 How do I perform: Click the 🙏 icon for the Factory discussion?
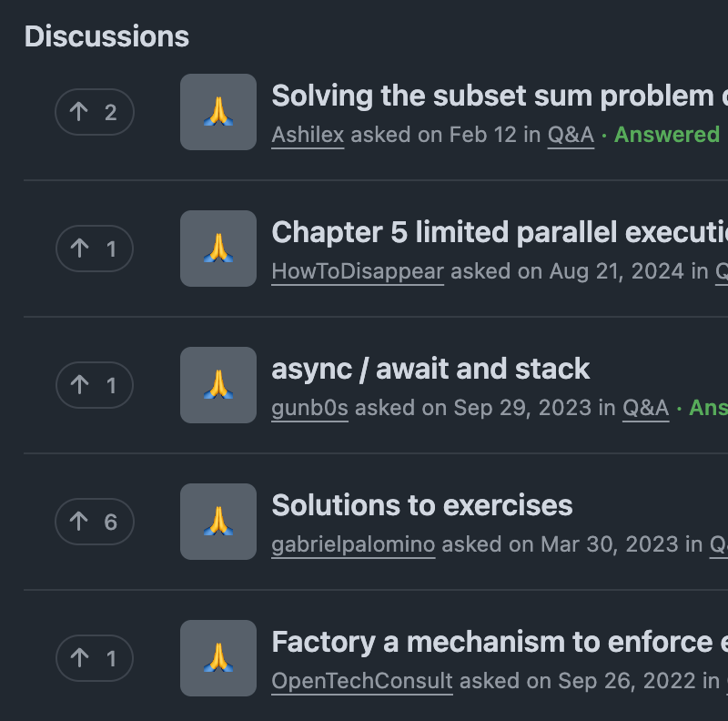pyautogui.click(x=217, y=658)
